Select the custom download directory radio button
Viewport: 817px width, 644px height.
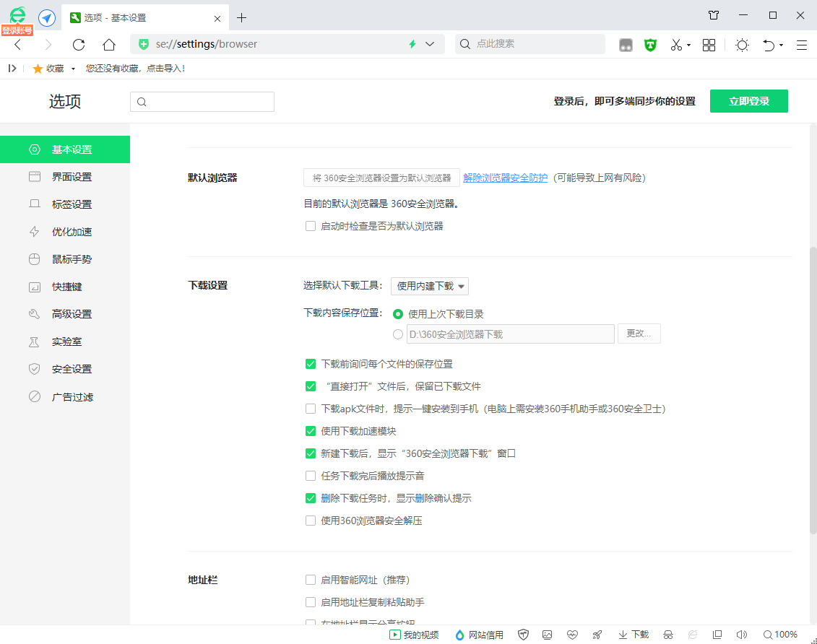(x=398, y=334)
